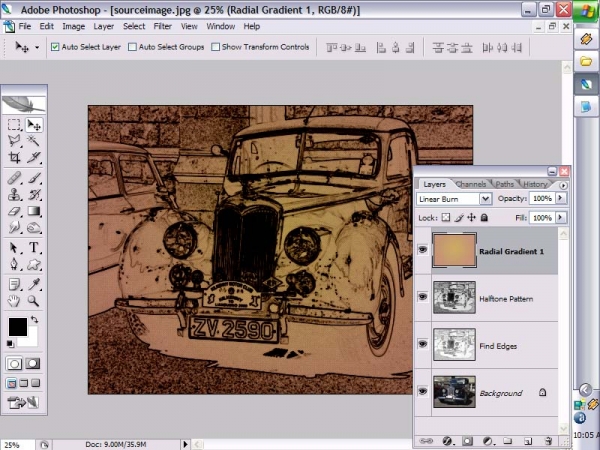Select the Zoom tool

34,301
